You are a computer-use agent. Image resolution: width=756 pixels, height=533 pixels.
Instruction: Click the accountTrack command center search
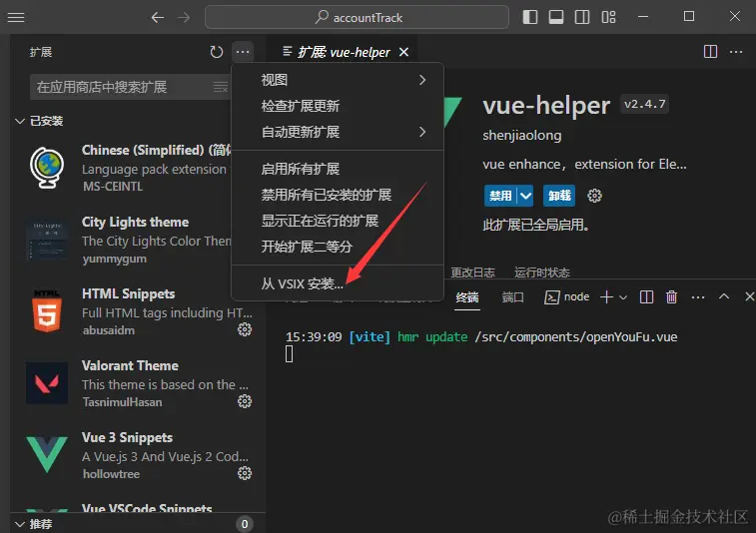pos(357,17)
